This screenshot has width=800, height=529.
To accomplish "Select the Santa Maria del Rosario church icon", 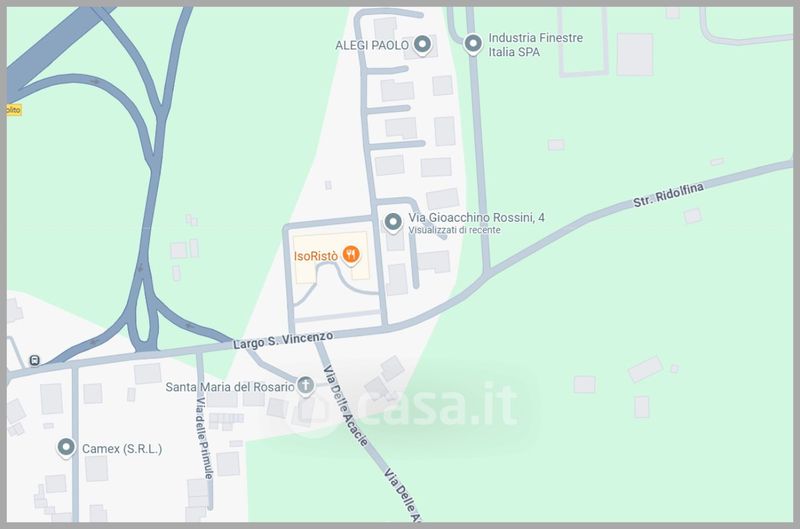I will 306,386.
